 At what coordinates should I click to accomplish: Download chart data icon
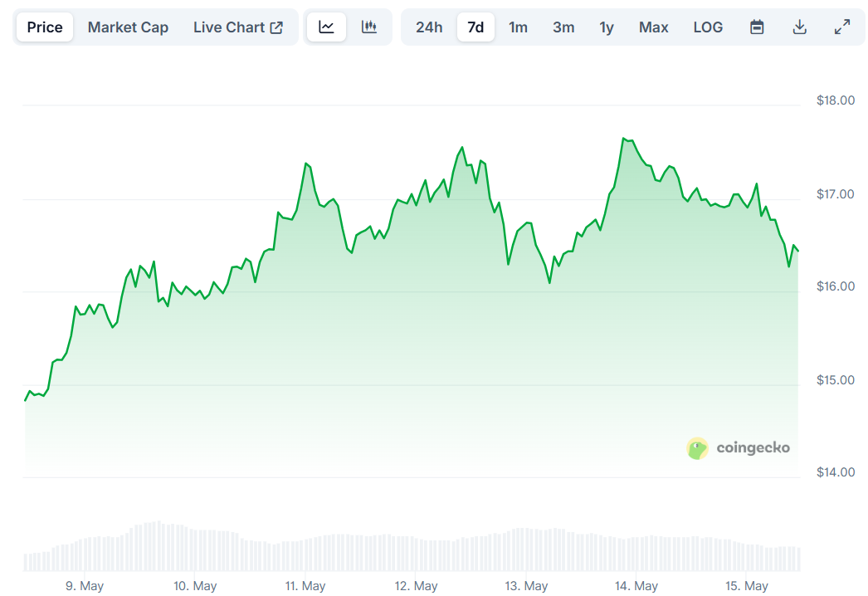(799, 27)
